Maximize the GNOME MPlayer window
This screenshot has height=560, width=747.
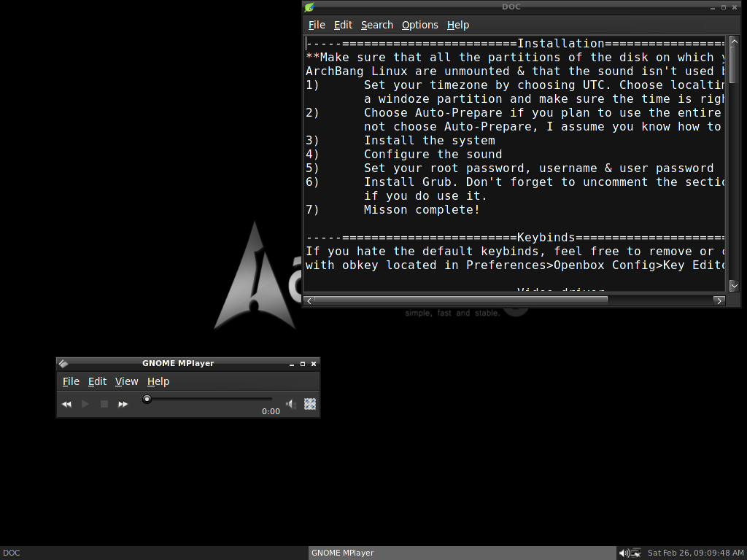pyautogui.click(x=303, y=364)
